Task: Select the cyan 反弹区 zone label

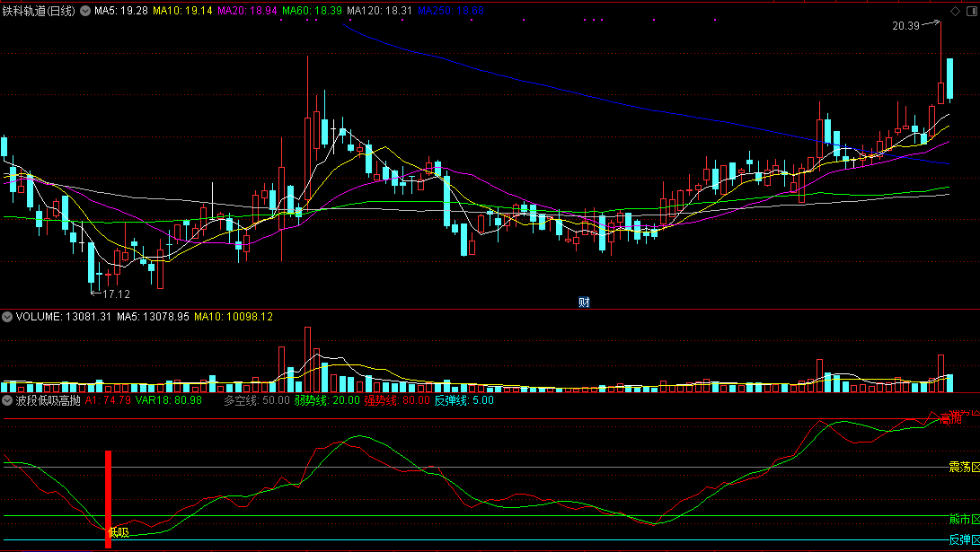Action: click(965, 539)
